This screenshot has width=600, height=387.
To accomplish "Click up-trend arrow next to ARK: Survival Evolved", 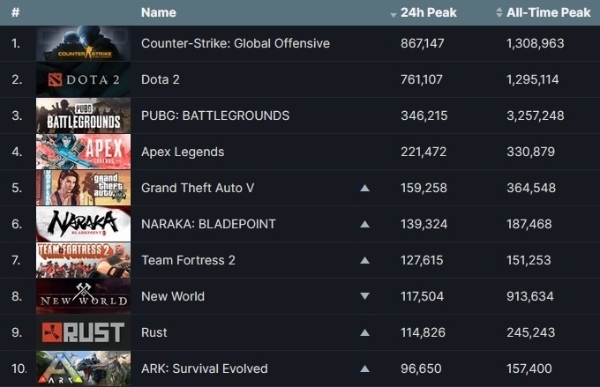I will (365, 369).
